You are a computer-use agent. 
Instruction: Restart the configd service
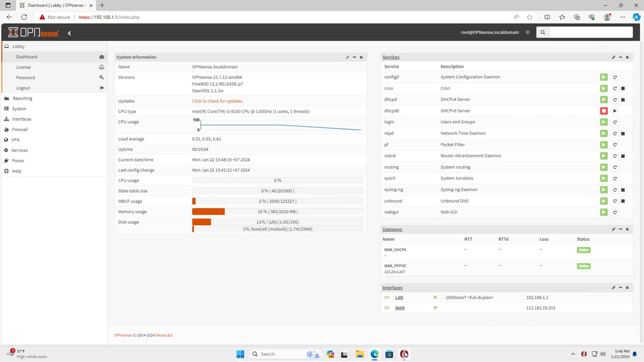point(615,77)
